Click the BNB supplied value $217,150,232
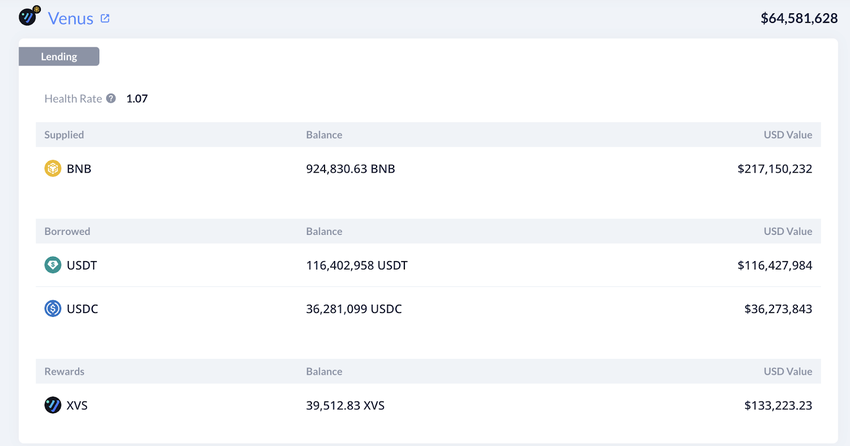 (775, 169)
